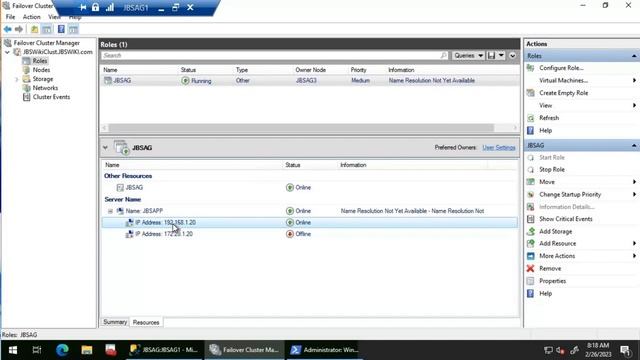Click the Status column header in Roles
The height and width of the screenshot is (360, 640).
pyautogui.click(x=188, y=70)
